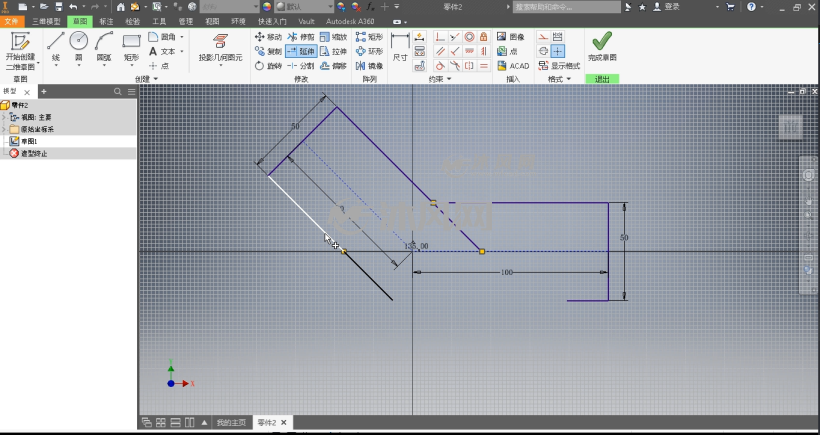Apply the Symmetric constraint icon
This screenshot has height=435, width=820.
click(470, 66)
